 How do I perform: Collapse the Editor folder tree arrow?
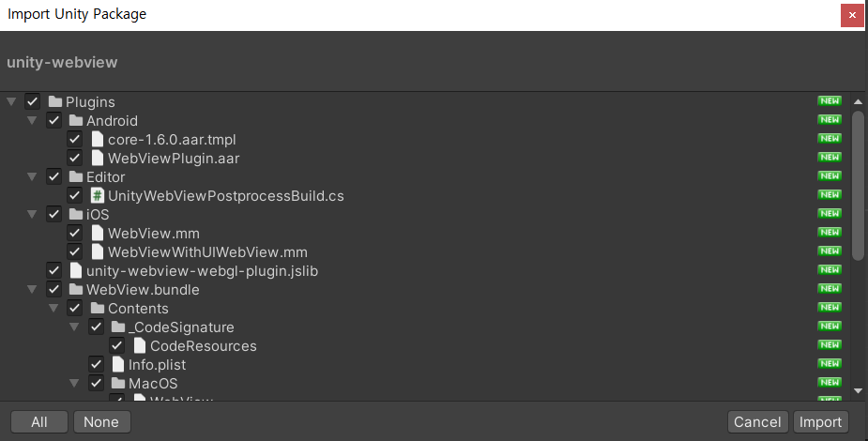point(32,176)
